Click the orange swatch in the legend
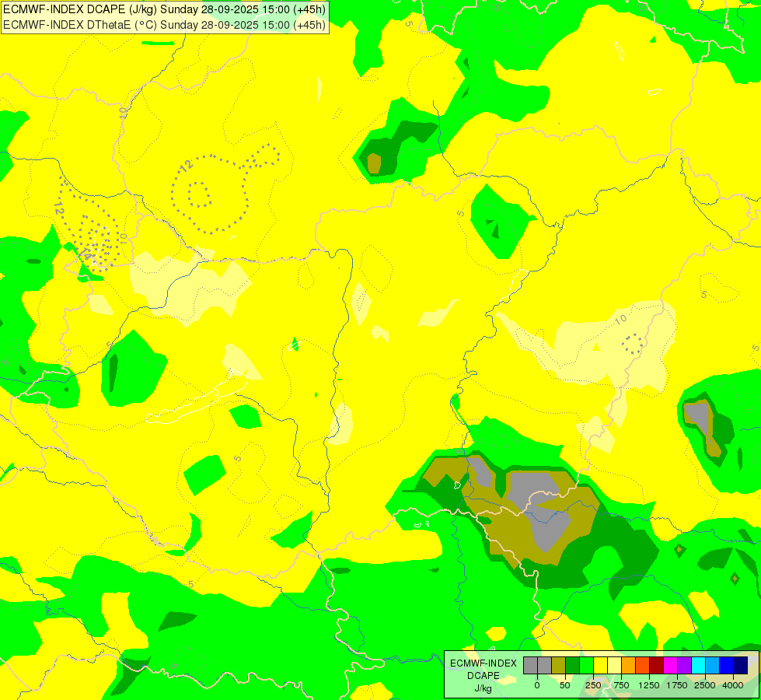The width and height of the screenshot is (761, 700). (x=629, y=665)
